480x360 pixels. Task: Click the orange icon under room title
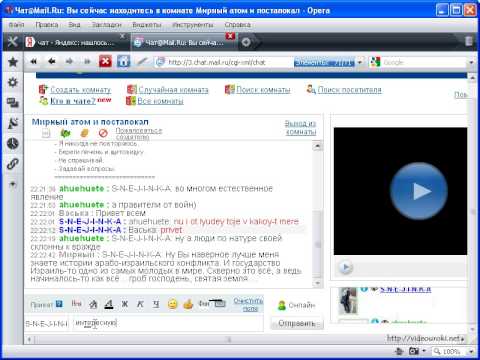(85, 133)
